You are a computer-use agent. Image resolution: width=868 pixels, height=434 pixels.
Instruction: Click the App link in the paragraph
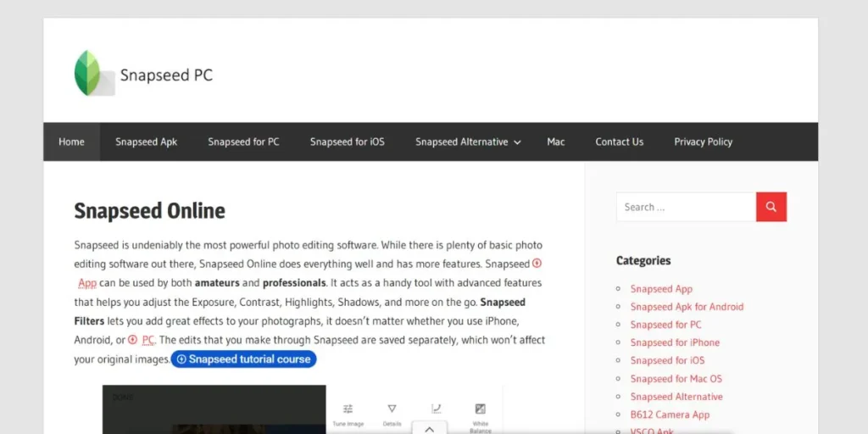(x=87, y=283)
